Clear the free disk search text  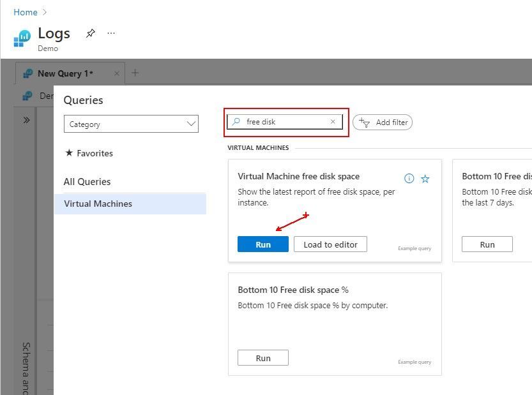pyautogui.click(x=333, y=121)
